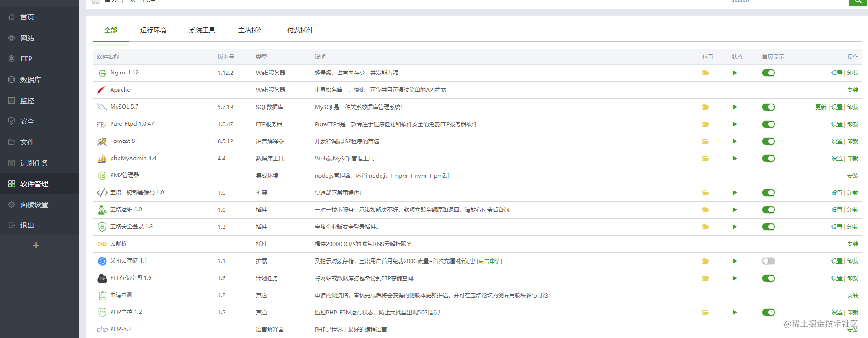This screenshot has height=338, width=868.
Task: Click the Tomcat cat icon
Action: pyautogui.click(x=102, y=141)
